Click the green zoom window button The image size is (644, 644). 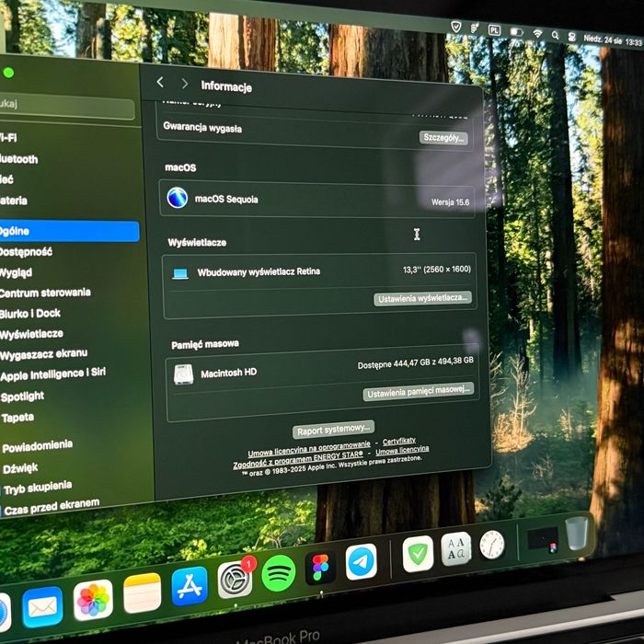(8, 73)
